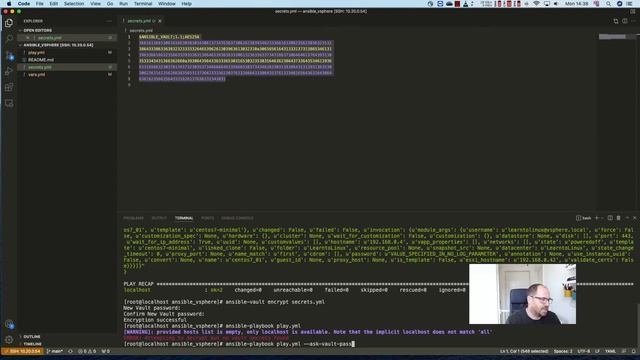The width and height of the screenshot is (640, 360).
Task: Open the Window menu
Action: 167,4
